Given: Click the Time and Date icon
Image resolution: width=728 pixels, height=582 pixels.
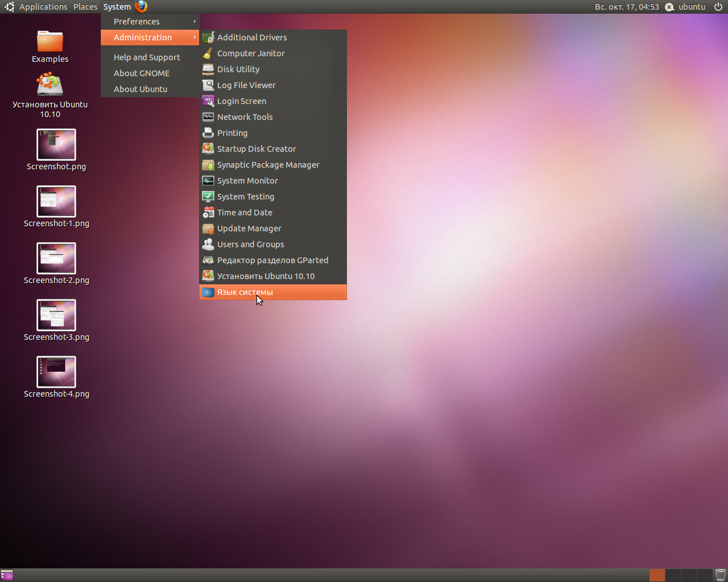Looking at the screenshot, I should point(208,213).
